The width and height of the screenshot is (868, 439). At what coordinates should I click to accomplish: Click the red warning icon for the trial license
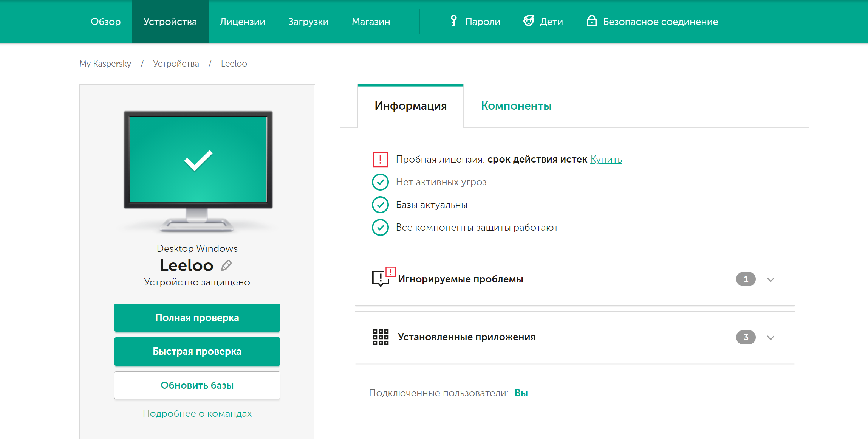click(380, 159)
